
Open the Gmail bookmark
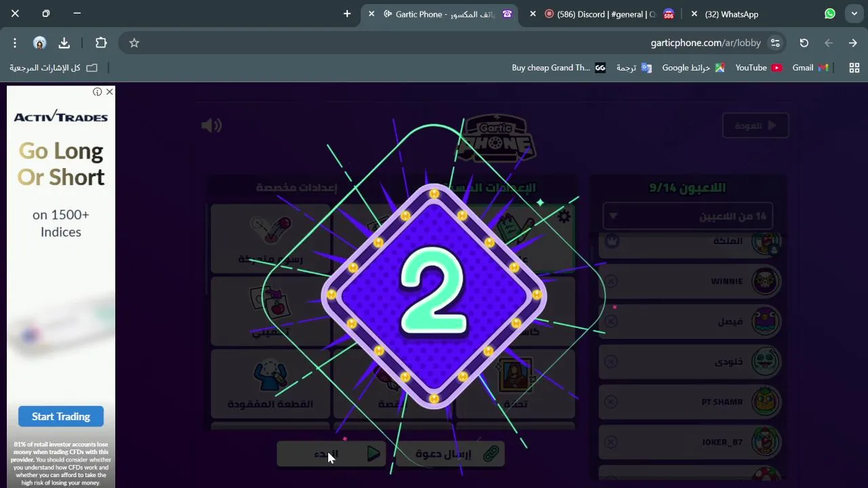point(810,68)
